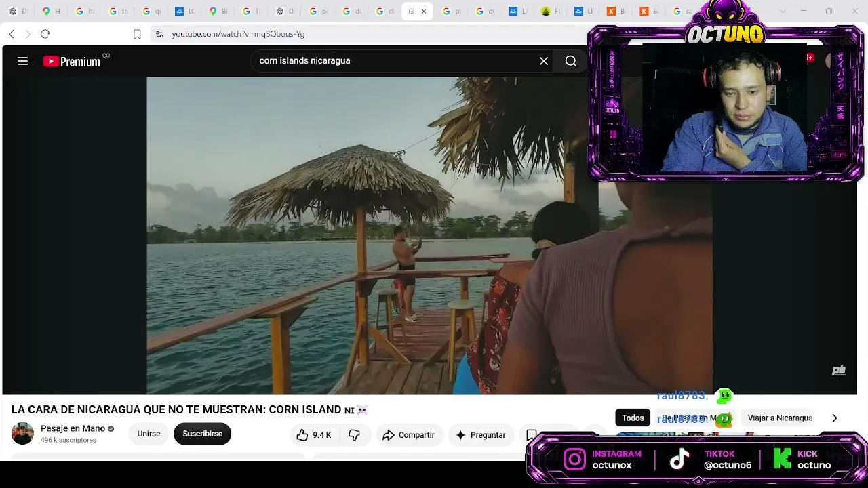Open the browser tab search dropdown
The width and height of the screenshot is (868, 488).
[783, 12]
